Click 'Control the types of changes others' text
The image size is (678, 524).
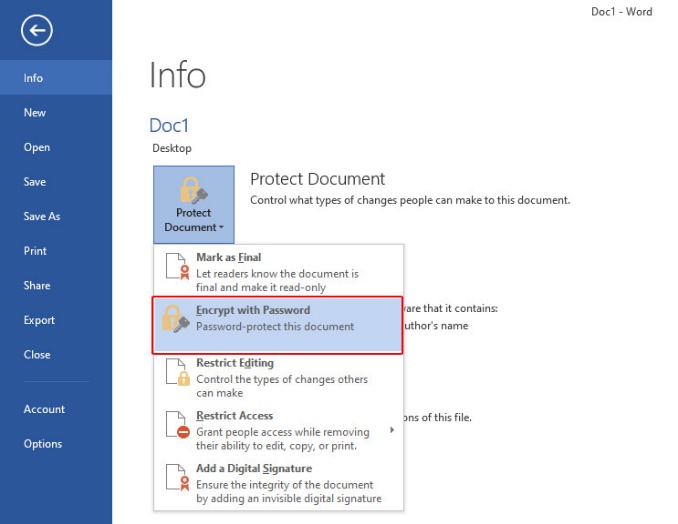click(282, 379)
